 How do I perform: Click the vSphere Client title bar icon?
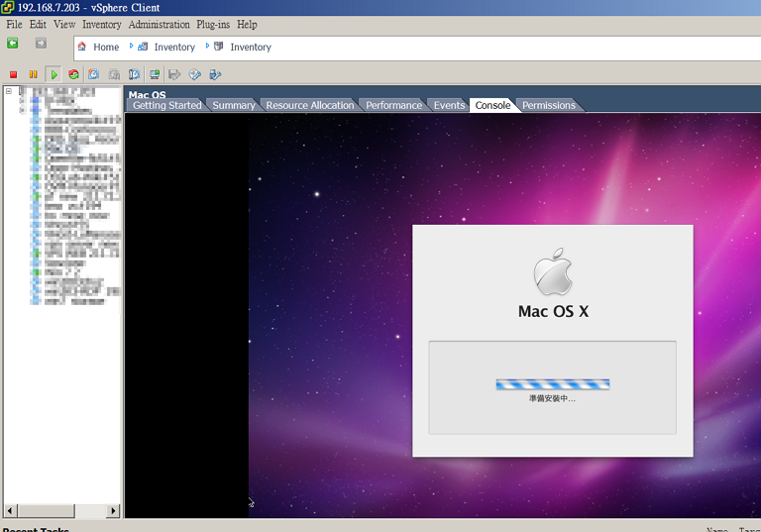tap(8, 7)
